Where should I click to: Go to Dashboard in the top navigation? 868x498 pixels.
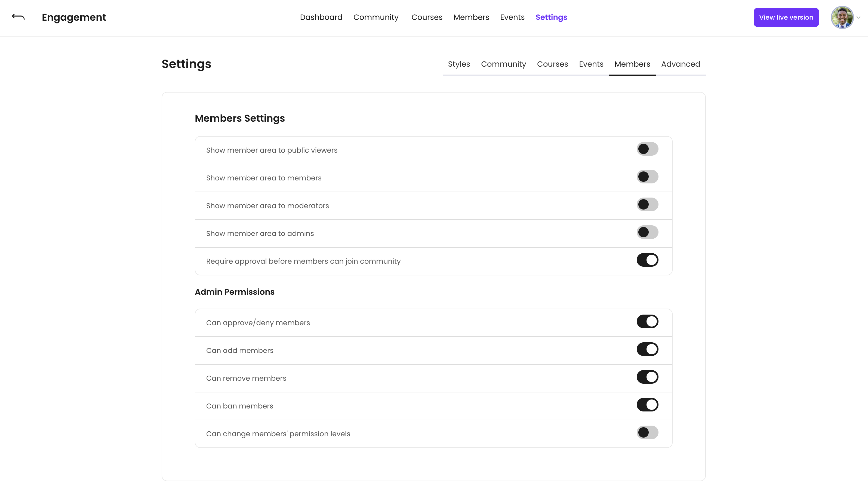pyautogui.click(x=321, y=17)
